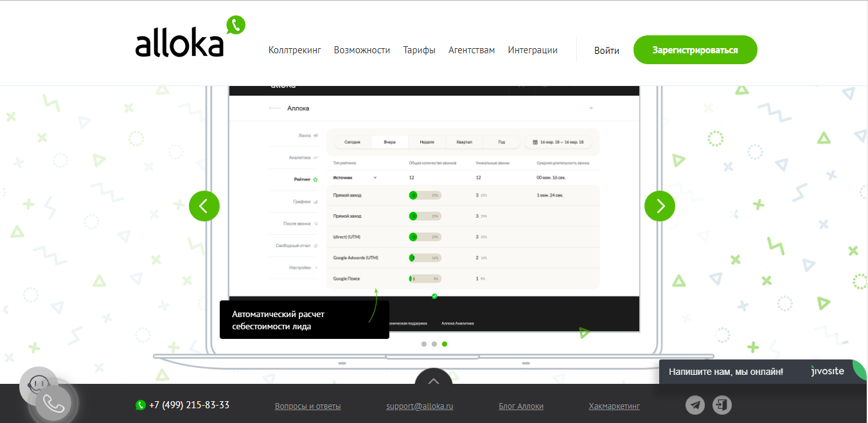Click the (direct) (UTM) 25% progress bar
The height and width of the screenshot is (423, 868).
pos(425,237)
